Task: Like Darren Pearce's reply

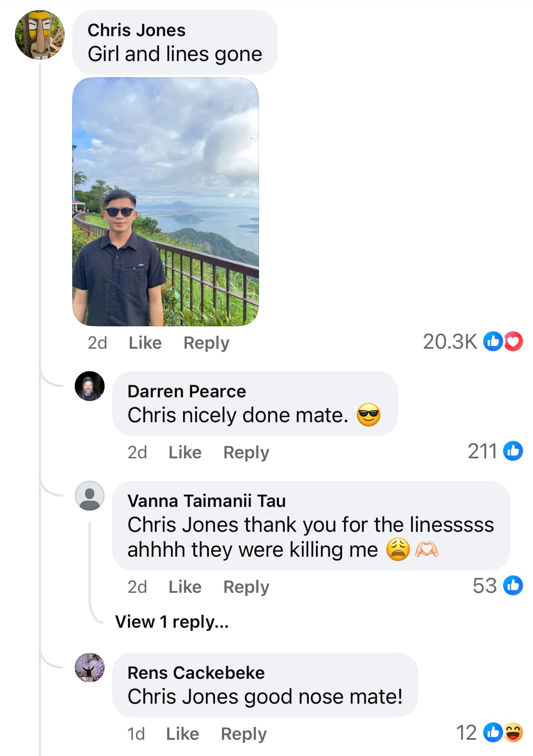Action: tap(185, 453)
